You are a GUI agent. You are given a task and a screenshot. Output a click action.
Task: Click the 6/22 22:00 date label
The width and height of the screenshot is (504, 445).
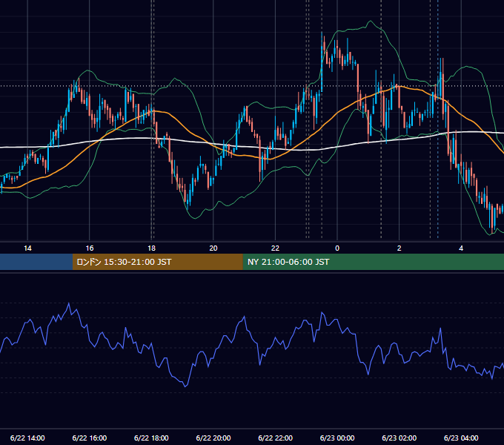pos(276,438)
